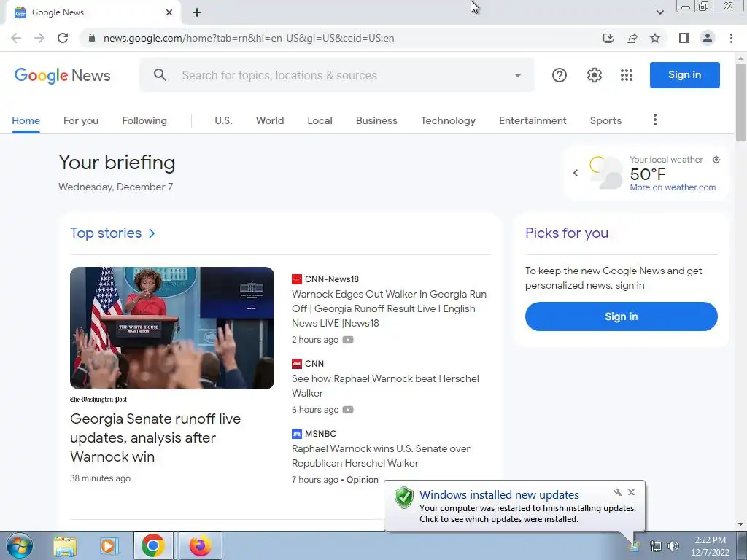Click Picks for you Sign in button

tap(622, 316)
